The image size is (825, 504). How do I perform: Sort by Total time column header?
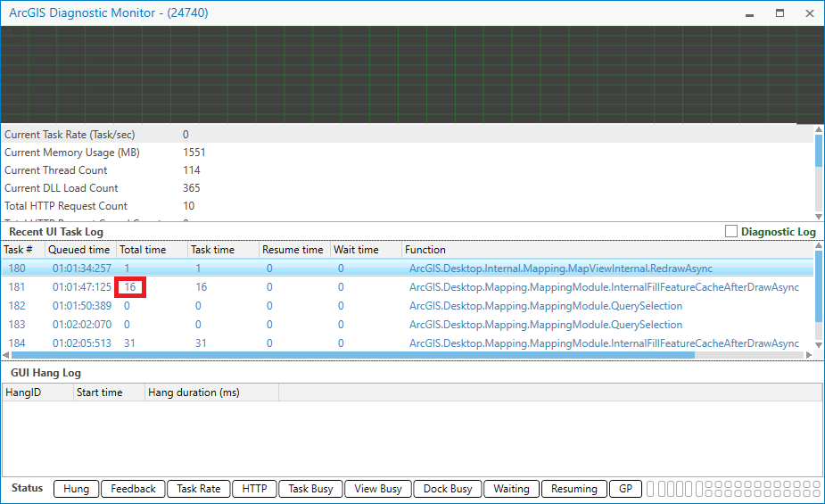tap(152, 250)
